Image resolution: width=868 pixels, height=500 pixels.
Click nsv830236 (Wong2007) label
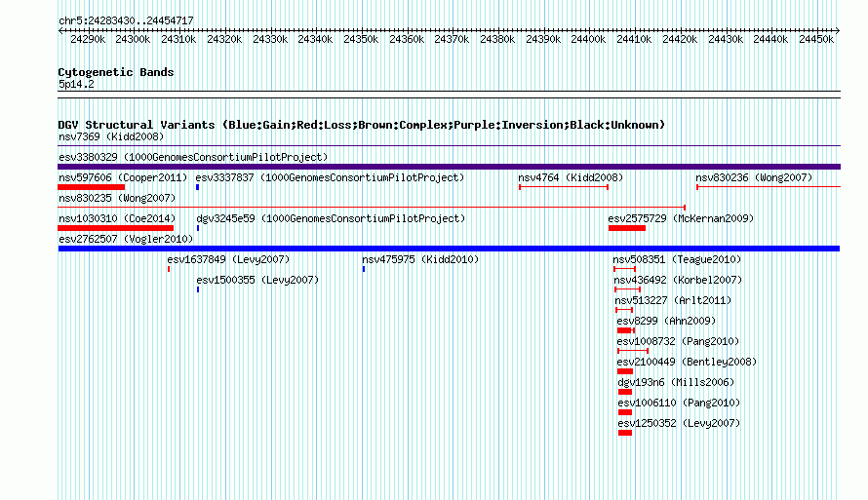[x=754, y=177]
